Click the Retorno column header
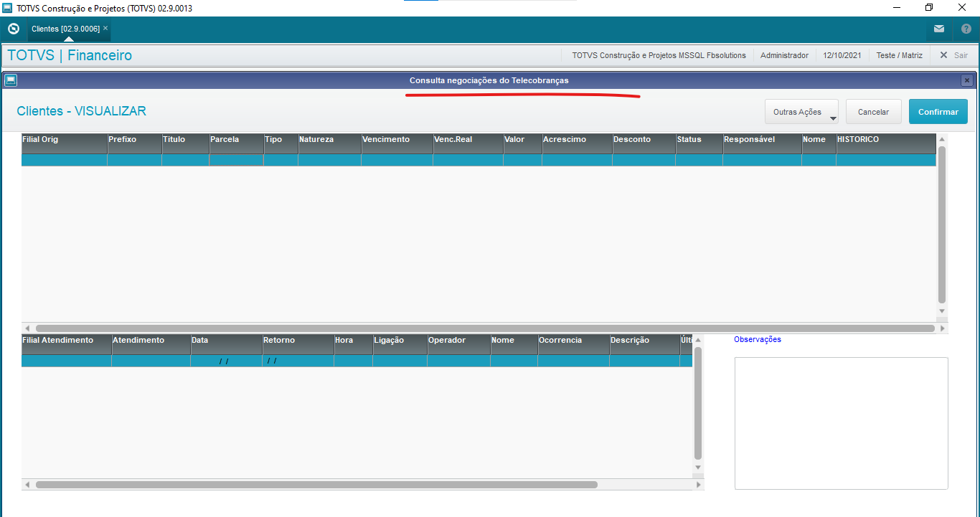The height and width of the screenshot is (517, 980). click(298, 344)
